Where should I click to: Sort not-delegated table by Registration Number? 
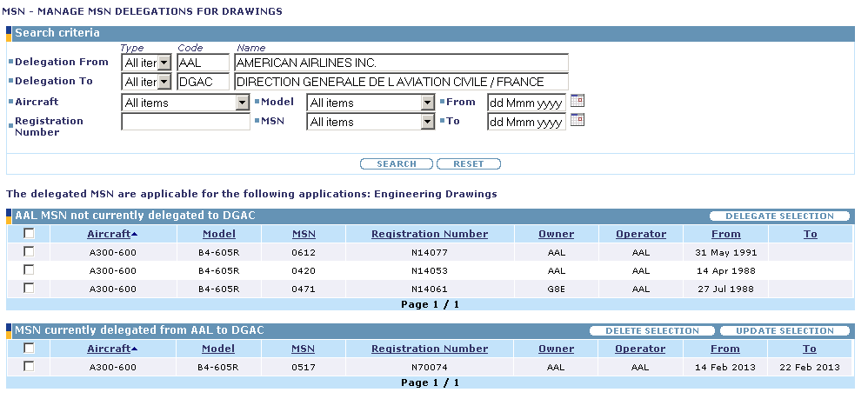point(430,234)
